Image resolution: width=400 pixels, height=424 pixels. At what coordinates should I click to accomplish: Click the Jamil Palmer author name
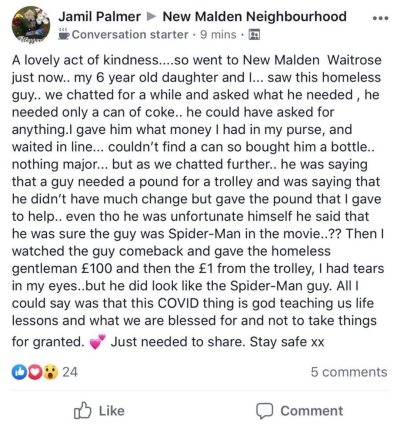(x=100, y=16)
